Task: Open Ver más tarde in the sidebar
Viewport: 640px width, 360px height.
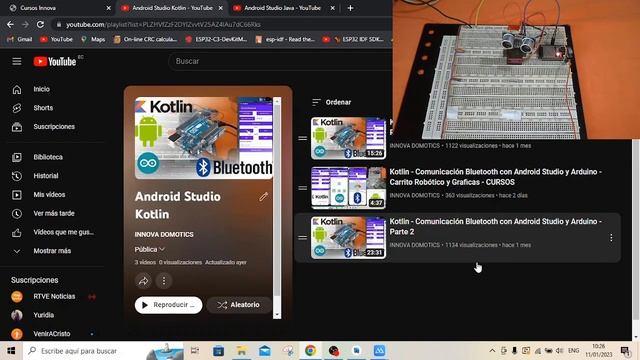Action: (x=53, y=213)
